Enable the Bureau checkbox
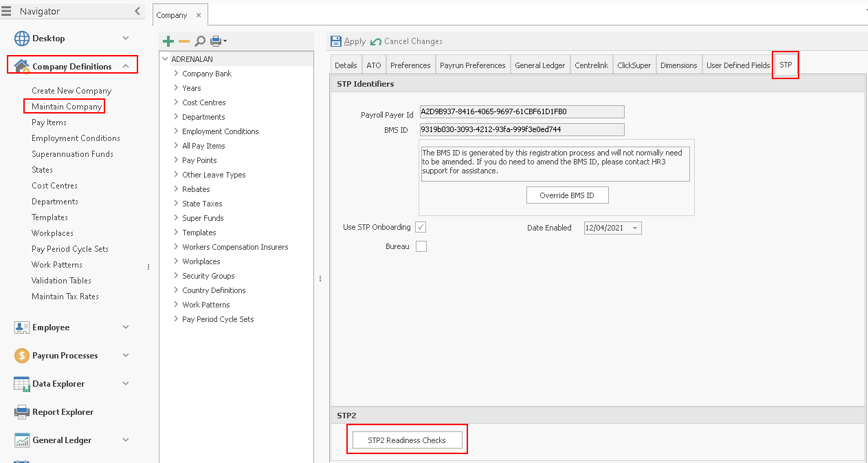This screenshot has width=868, height=463. [421, 246]
